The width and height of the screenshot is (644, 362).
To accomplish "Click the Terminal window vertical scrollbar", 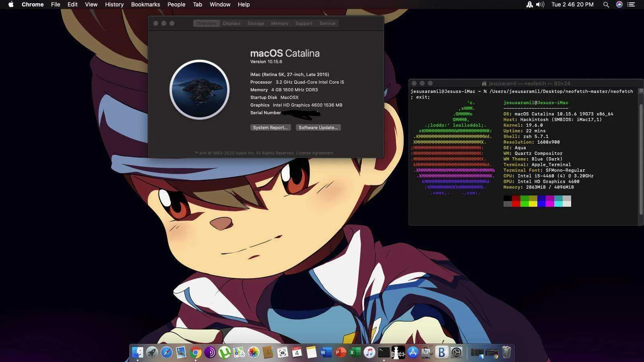I will (x=641, y=159).
